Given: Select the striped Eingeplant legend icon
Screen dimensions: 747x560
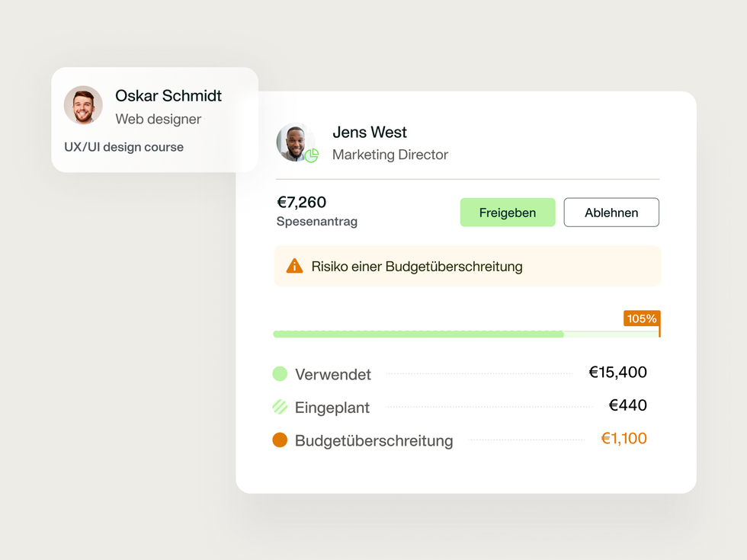Looking at the screenshot, I should 281,407.
